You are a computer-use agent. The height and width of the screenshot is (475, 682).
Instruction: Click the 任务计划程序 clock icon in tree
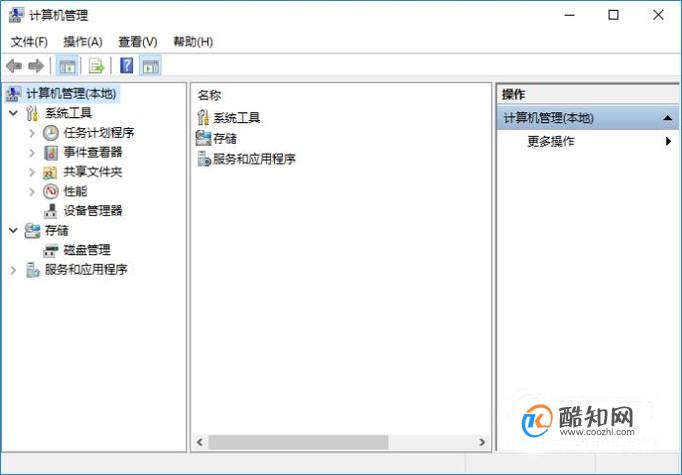[x=51, y=133]
